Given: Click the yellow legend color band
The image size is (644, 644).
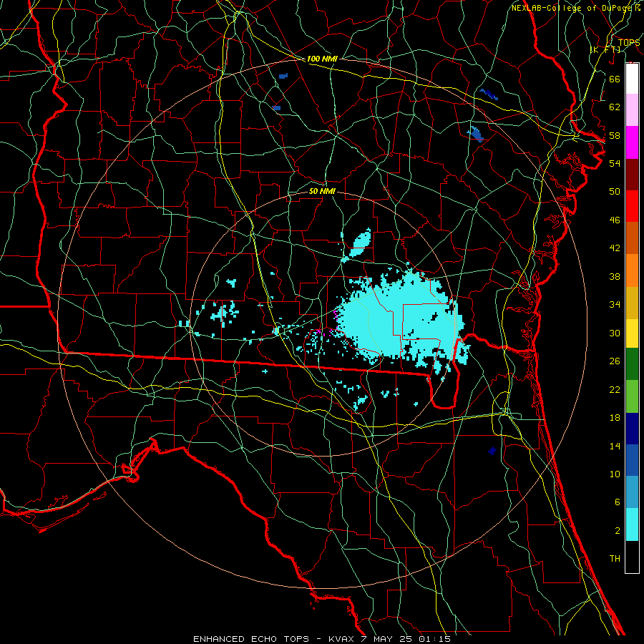Looking at the screenshot, I should pos(632,333).
